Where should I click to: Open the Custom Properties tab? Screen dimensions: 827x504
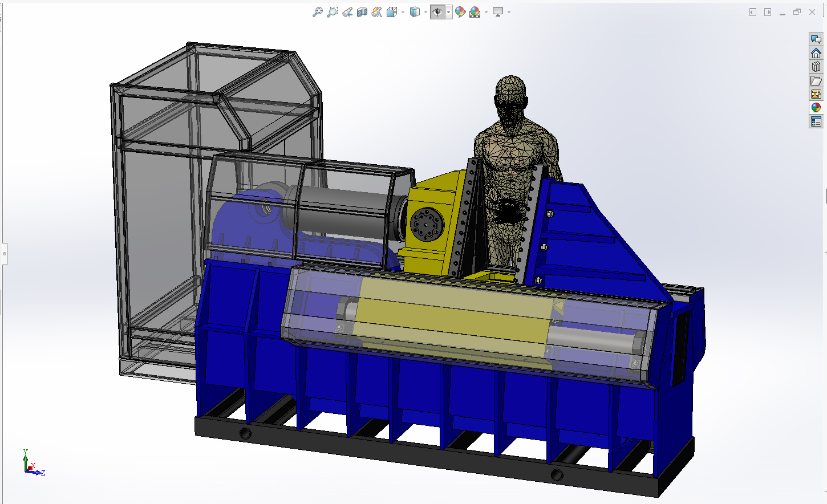tap(816, 121)
